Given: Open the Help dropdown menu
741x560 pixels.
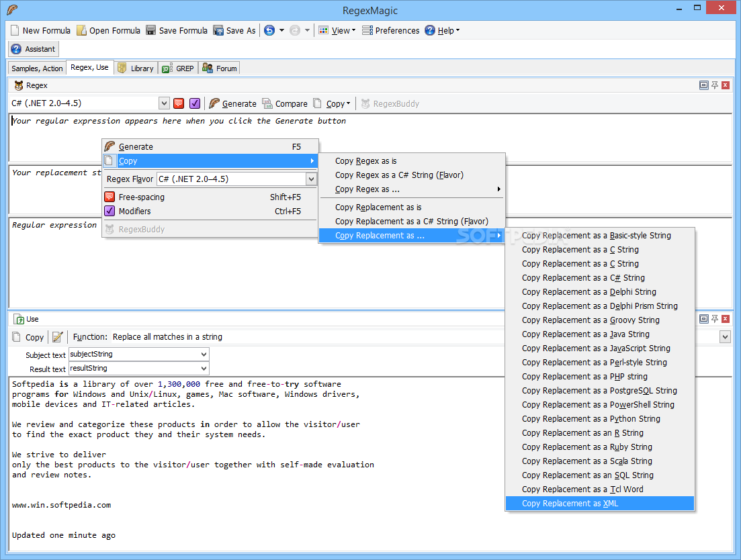Looking at the screenshot, I should tap(442, 31).
